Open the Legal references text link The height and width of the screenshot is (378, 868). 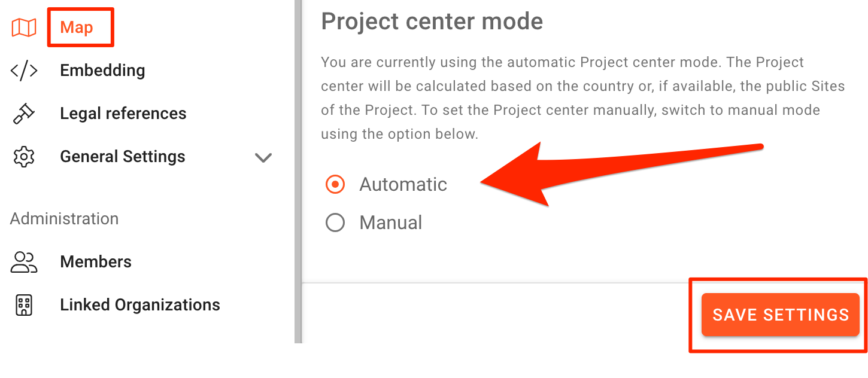[x=123, y=114]
